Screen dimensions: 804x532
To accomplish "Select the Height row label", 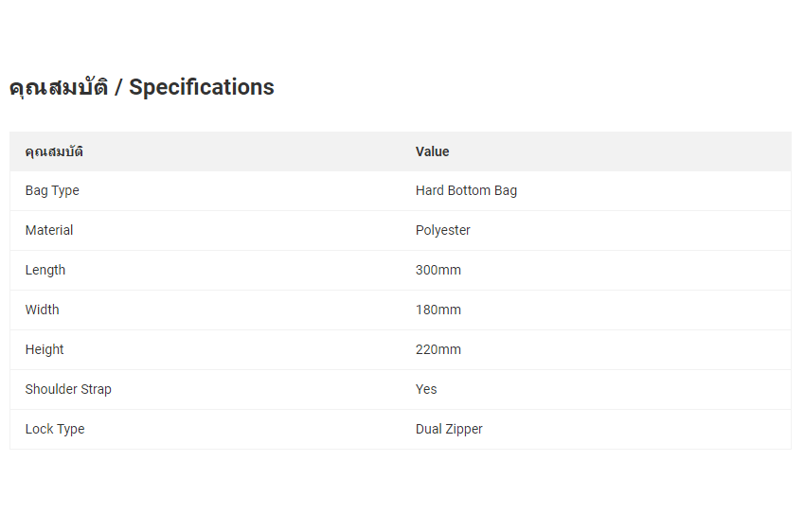I will 45,349.
